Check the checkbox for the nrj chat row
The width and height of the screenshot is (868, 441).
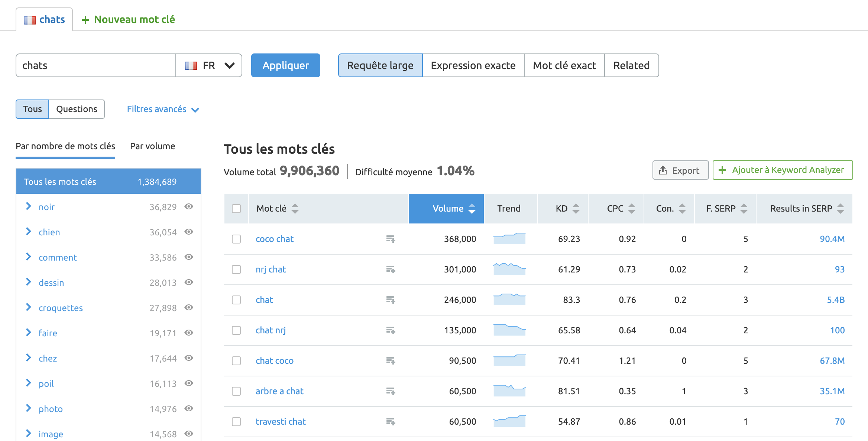236,269
